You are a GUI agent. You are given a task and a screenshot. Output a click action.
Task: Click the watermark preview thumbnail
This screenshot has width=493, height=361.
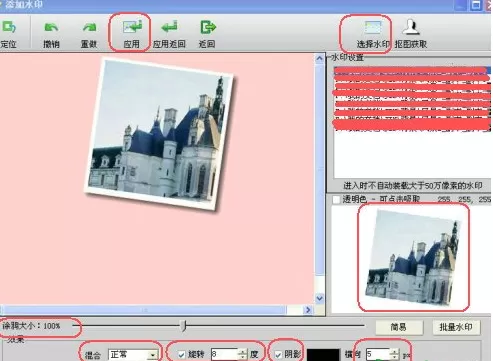(x=413, y=257)
